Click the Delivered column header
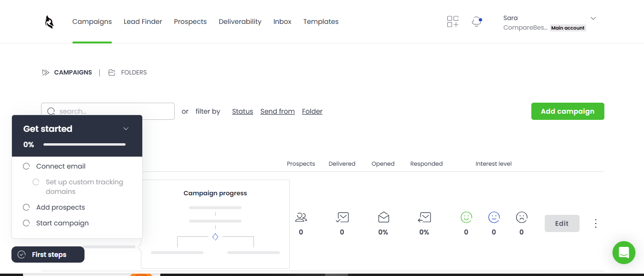Screen dimensions: 644x276 (342, 164)
